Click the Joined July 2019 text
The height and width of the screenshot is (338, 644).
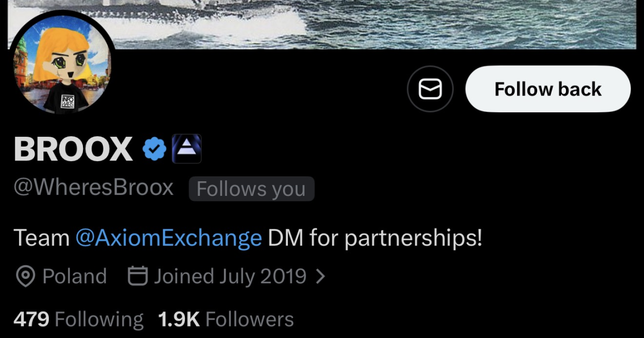(229, 276)
